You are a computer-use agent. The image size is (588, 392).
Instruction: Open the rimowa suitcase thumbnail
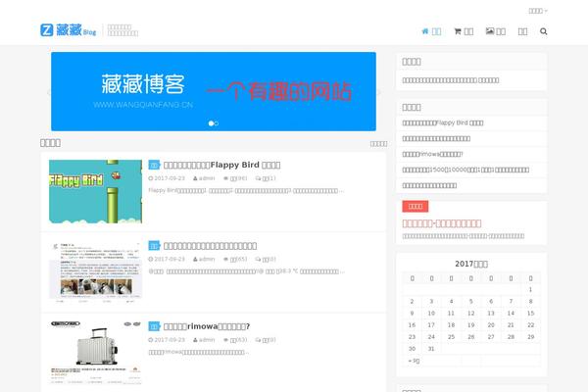[x=95, y=353]
